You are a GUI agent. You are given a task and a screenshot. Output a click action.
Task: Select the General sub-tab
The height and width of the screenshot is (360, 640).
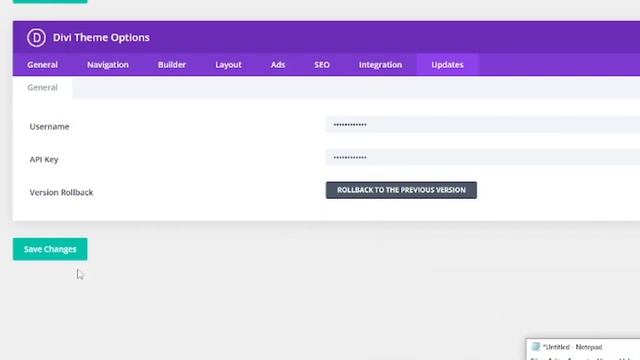tap(42, 87)
